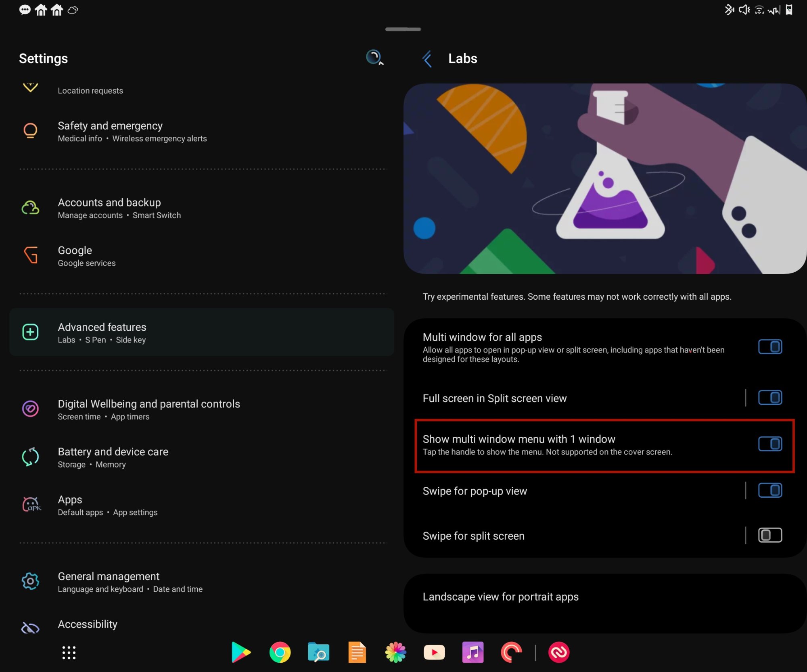Turn off Swipe for pop-up view switch
Screen dimensions: 807x672
point(770,490)
